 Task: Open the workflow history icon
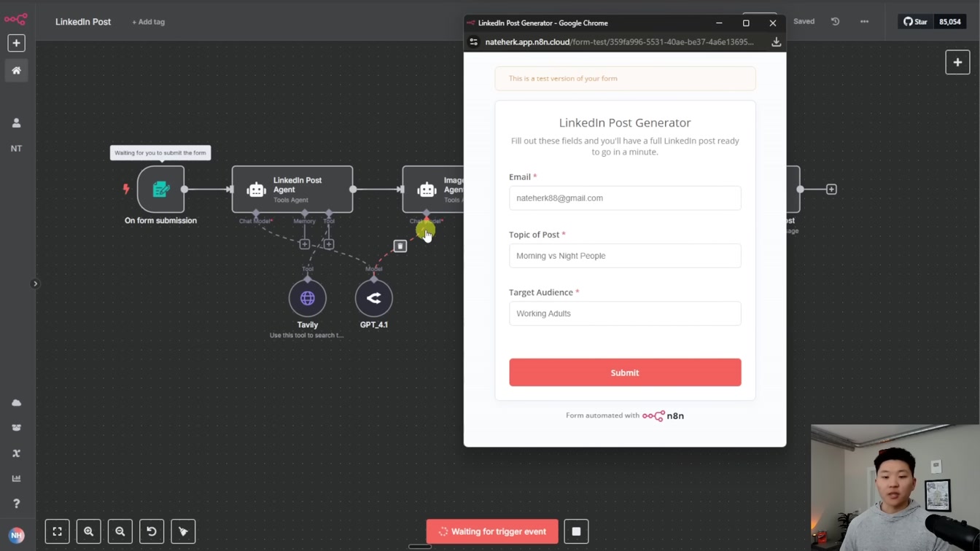tap(836, 22)
